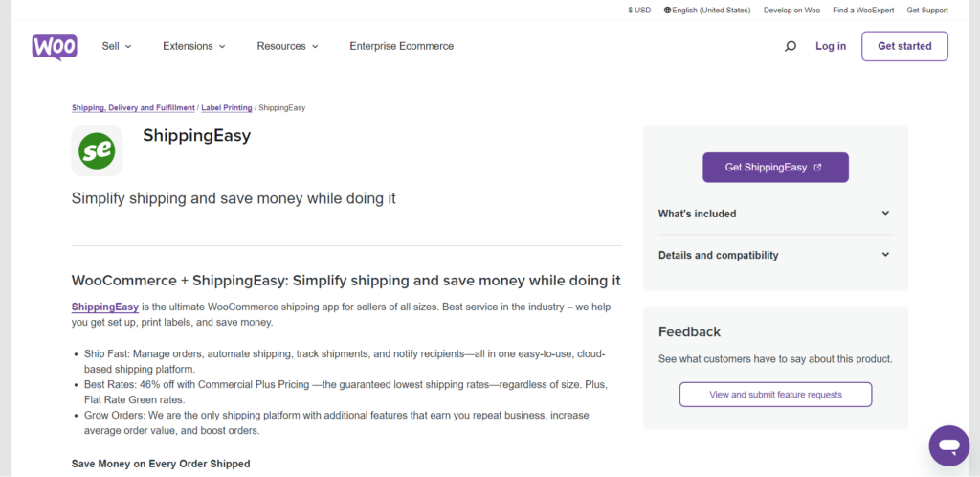Open the Resources dropdown menu
Image resolution: width=980 pixels, height=477 pixels.
(x=287, y=46)
